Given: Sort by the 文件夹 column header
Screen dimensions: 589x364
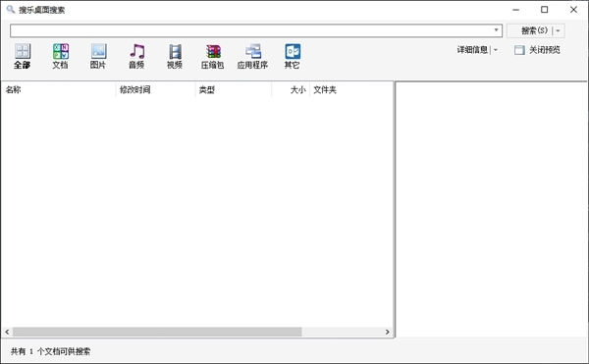Looking at the screenshot, I should (x=350, y=89).
